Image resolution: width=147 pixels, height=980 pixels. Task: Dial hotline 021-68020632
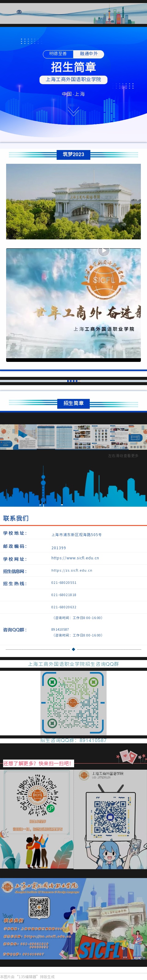point(64,607)
